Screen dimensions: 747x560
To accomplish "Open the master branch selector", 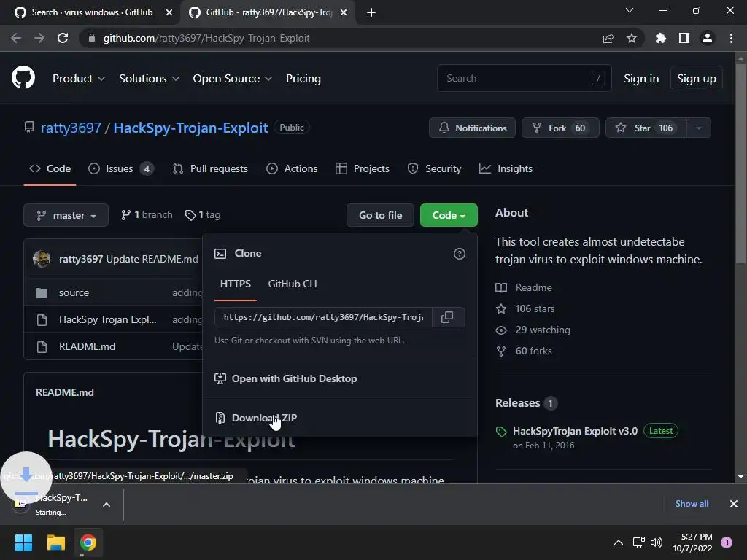I will pyautogui.click(x=66, y=215).
